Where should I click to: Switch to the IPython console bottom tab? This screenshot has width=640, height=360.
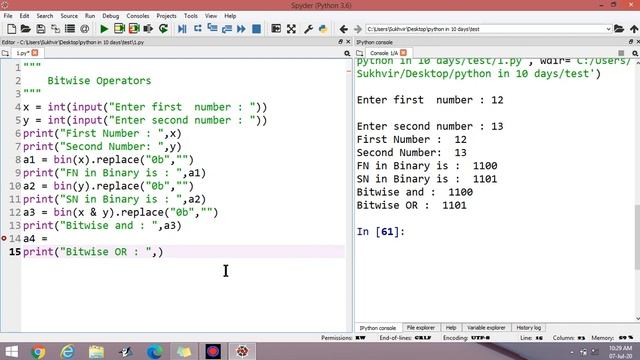[378, 328]
